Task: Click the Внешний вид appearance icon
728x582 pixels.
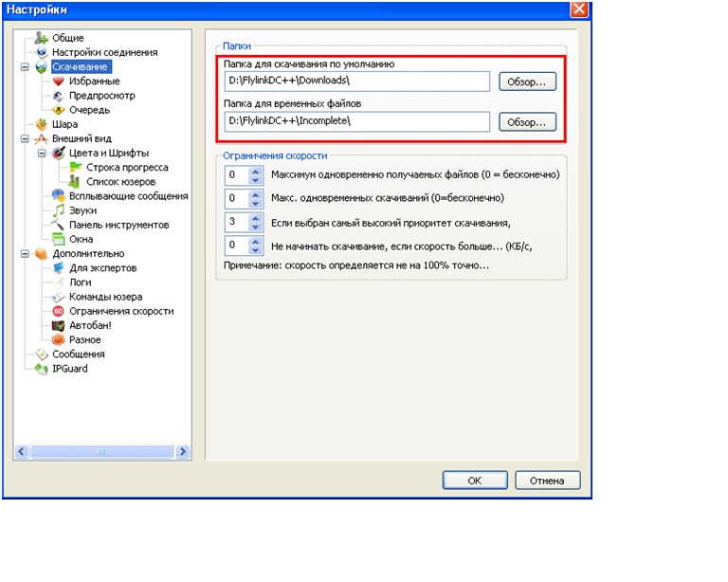Action: point(42,138)
